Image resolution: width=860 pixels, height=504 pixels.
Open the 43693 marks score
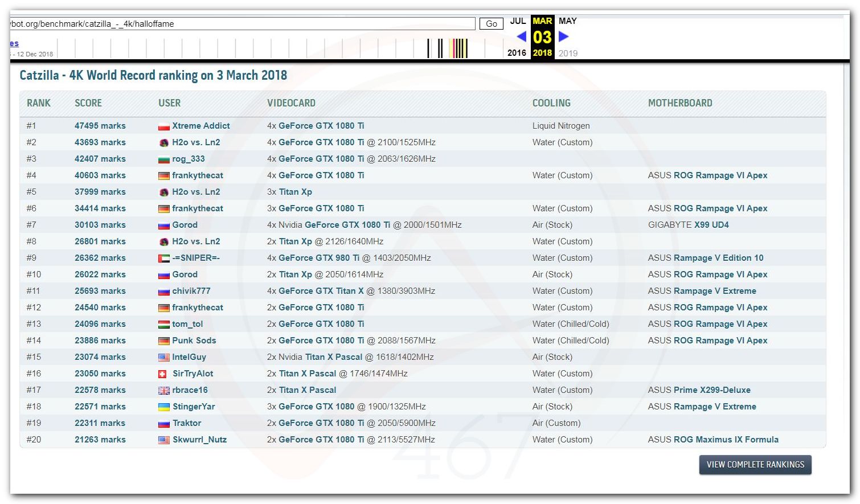[x=100, y=142]
